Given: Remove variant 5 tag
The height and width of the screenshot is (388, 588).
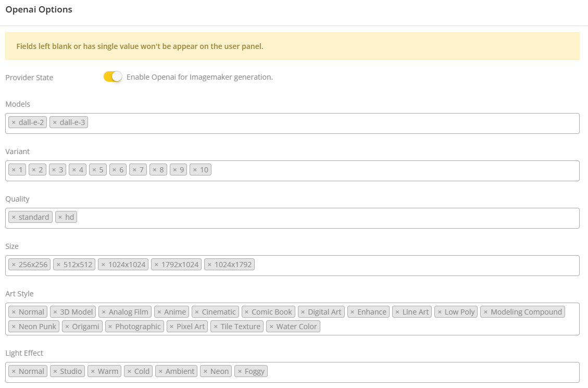Looking at the screenshot, I should point(94,170).
